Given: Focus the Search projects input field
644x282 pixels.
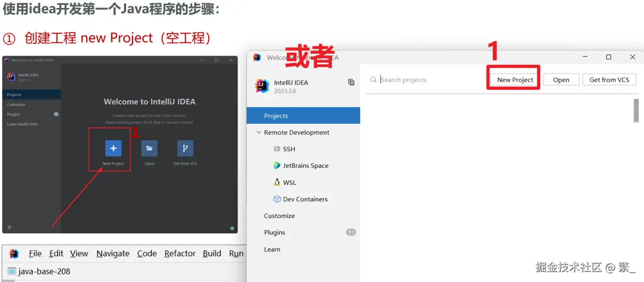Looking at the screenshot, I should (x=426, y=80).
